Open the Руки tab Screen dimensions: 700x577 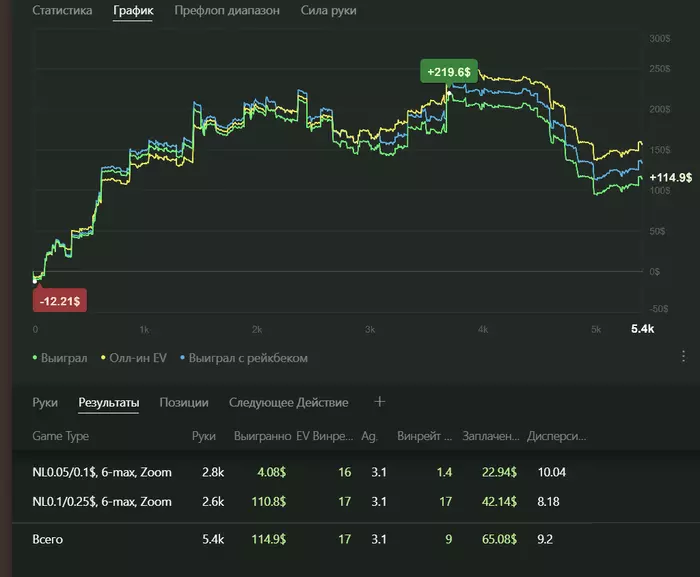pyautogui.click(x=45, y=402)
